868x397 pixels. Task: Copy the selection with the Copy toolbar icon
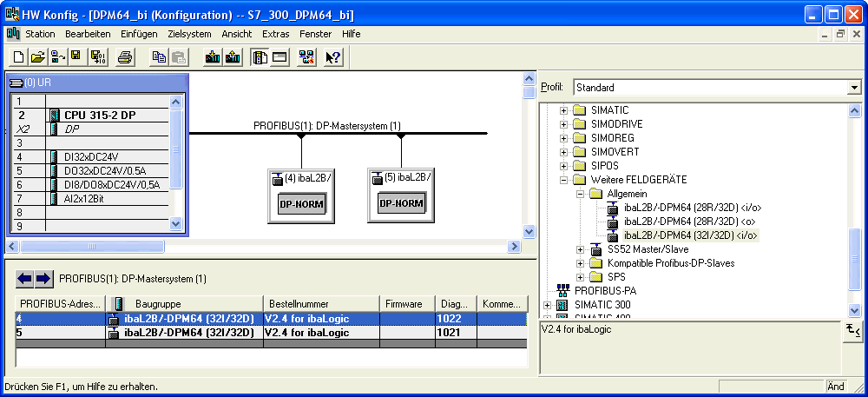point(160,57)
